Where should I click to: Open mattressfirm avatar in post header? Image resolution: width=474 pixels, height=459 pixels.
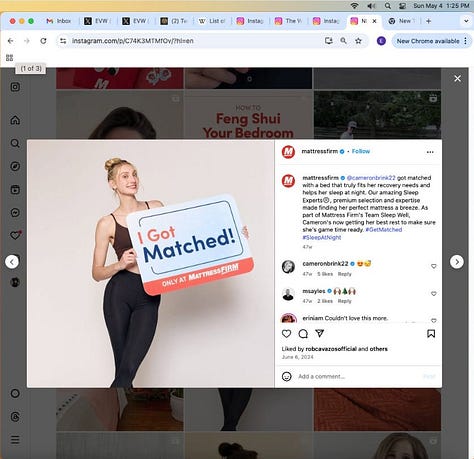tap(288, 152)
